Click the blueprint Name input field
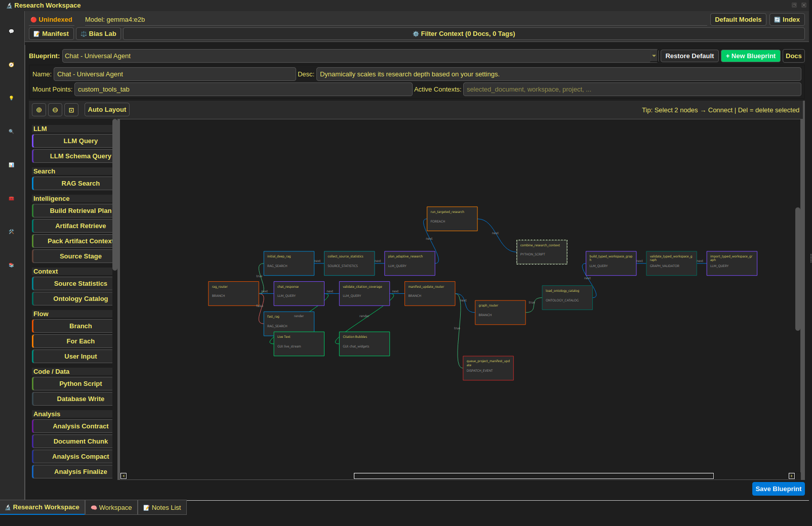 (x=175, y=74)
